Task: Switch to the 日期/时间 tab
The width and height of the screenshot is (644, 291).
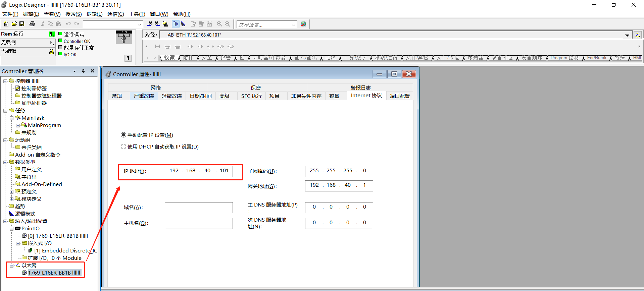Action: click(200, 96)
